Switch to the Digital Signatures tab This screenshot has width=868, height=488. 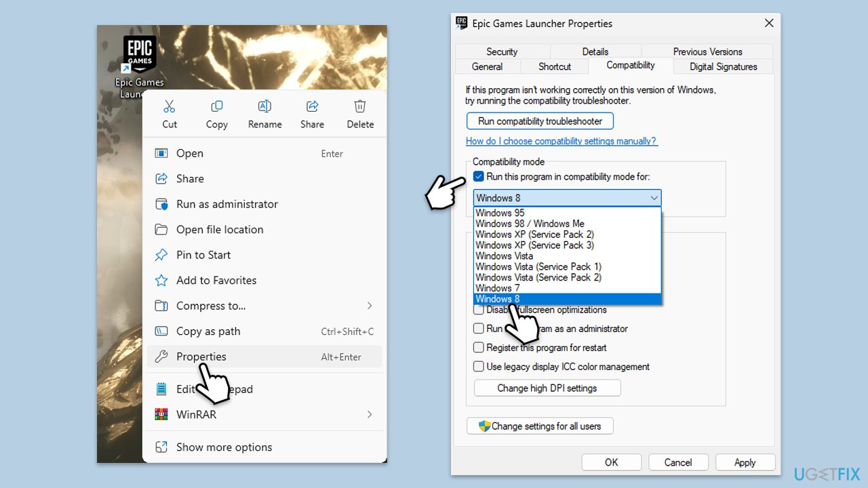723,66
